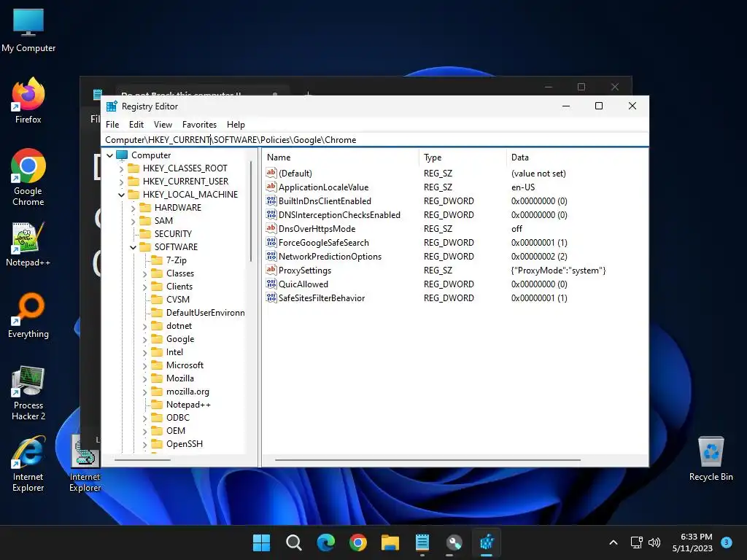Launch the Everything search shortcut
Viewport: 747px width, 560px height.
[x=28, y=315]
